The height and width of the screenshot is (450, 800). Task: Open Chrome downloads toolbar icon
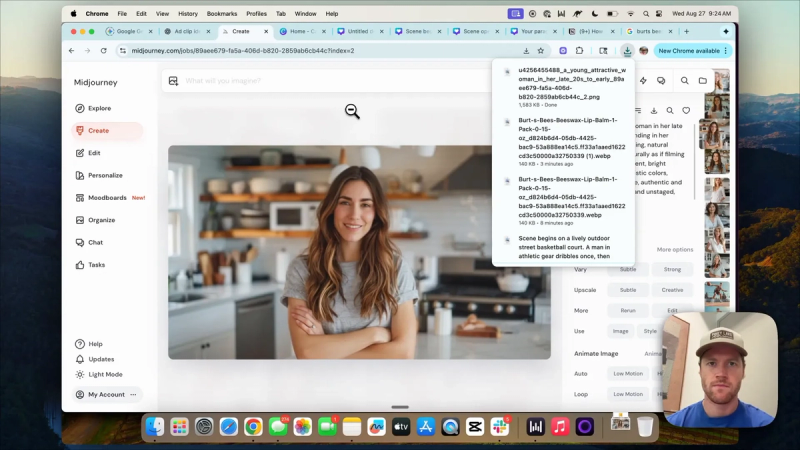[x=627, y=51]
